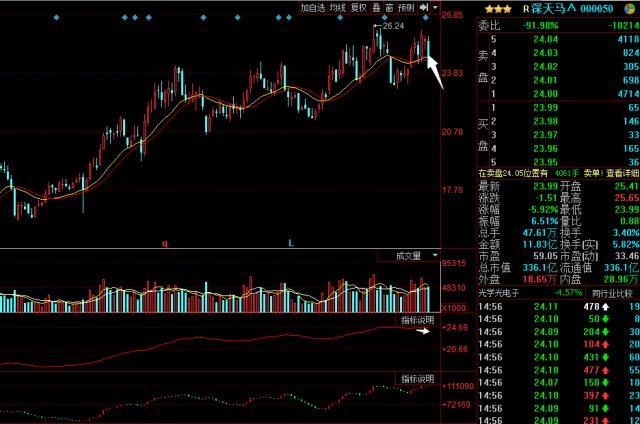Click the trade row priced 24.07

click(558, 382)
